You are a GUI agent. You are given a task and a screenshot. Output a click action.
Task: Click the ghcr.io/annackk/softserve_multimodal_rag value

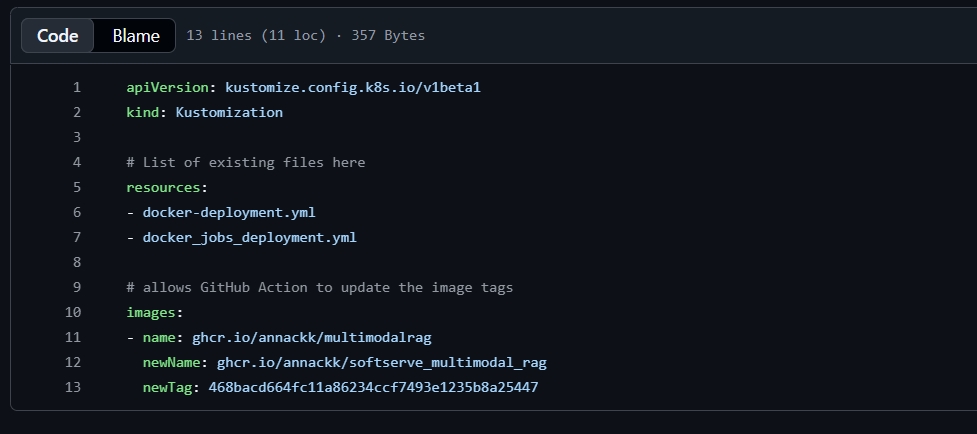click(x=381, y=362)
